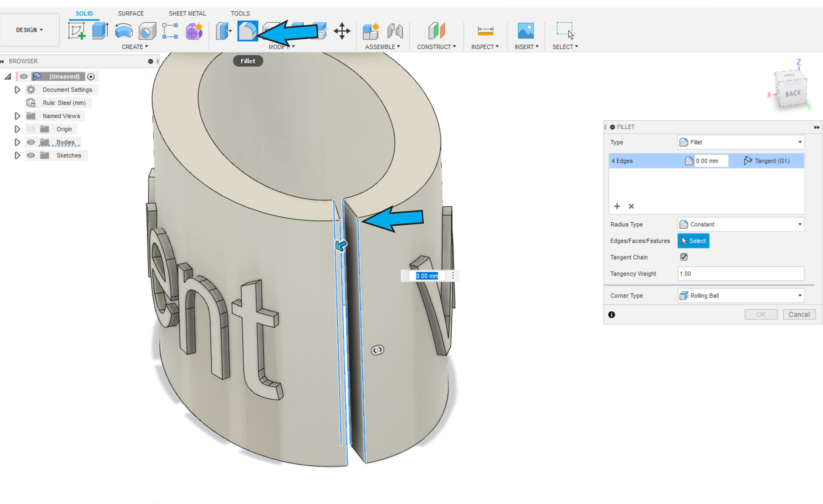Expand the Document Settings tree node

coord(17,90)
